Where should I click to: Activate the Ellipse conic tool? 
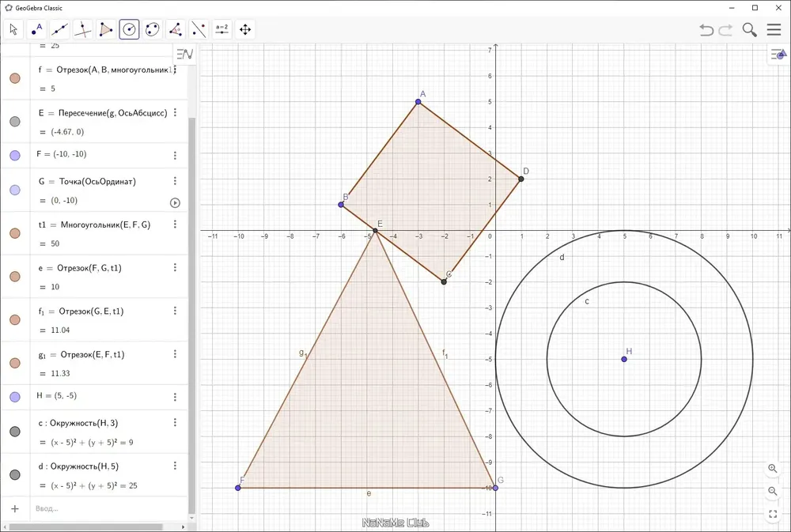(x=153, y=29)
